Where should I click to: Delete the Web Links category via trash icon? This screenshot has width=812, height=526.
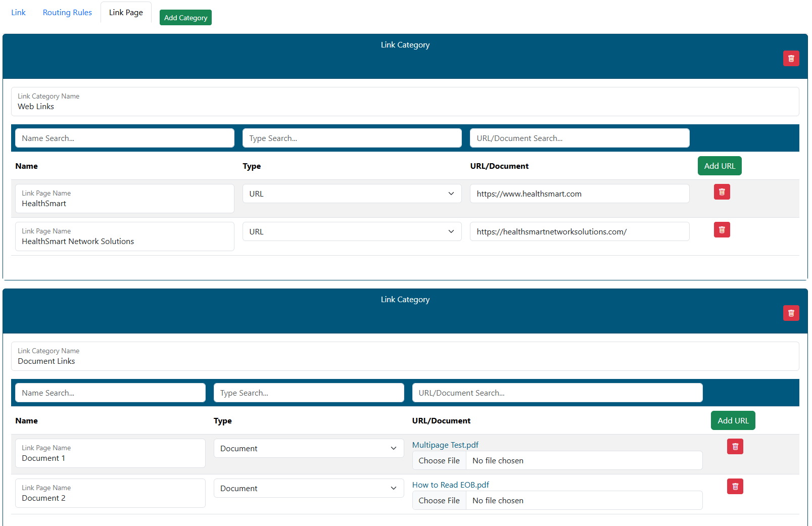click(x=791, y=59)
